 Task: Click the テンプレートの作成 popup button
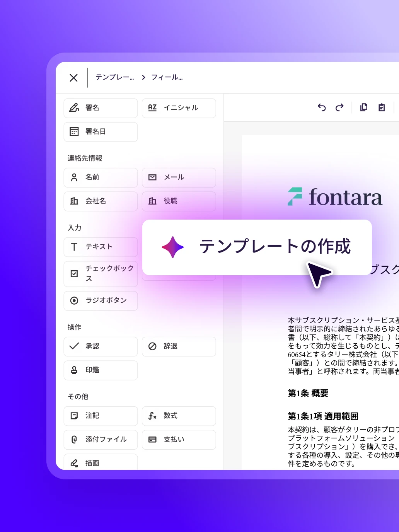pyautogui.click(x=257, y=247)
